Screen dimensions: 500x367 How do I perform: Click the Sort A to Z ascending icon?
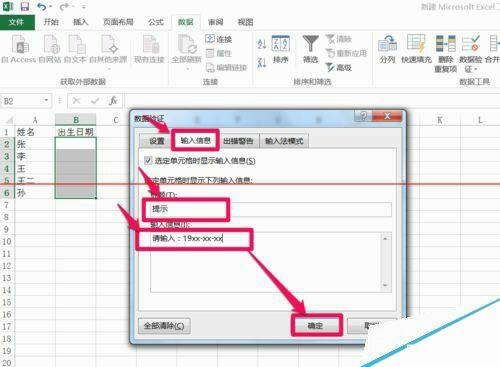click(262, 43)
